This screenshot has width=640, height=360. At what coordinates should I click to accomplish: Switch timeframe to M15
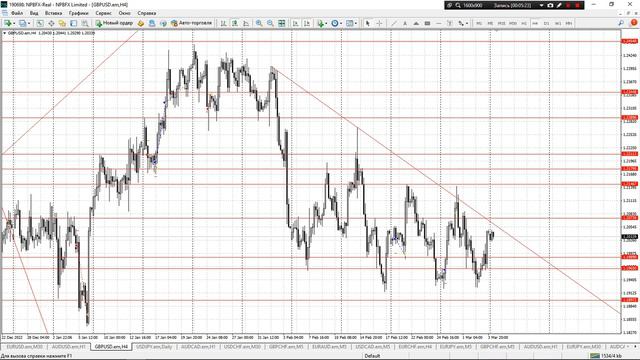[x=502, y=23]
